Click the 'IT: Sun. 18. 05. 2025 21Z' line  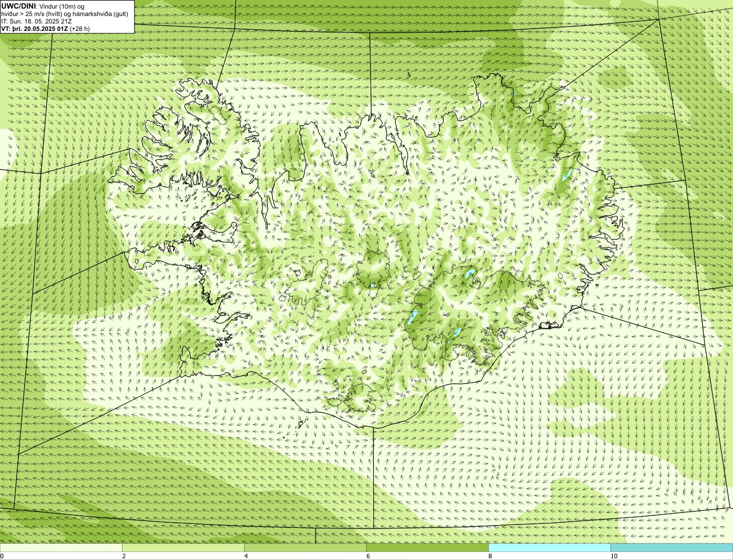36,21
